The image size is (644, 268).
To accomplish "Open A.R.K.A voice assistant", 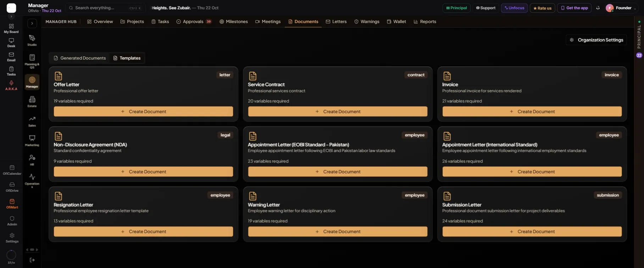I will point(11,85).
